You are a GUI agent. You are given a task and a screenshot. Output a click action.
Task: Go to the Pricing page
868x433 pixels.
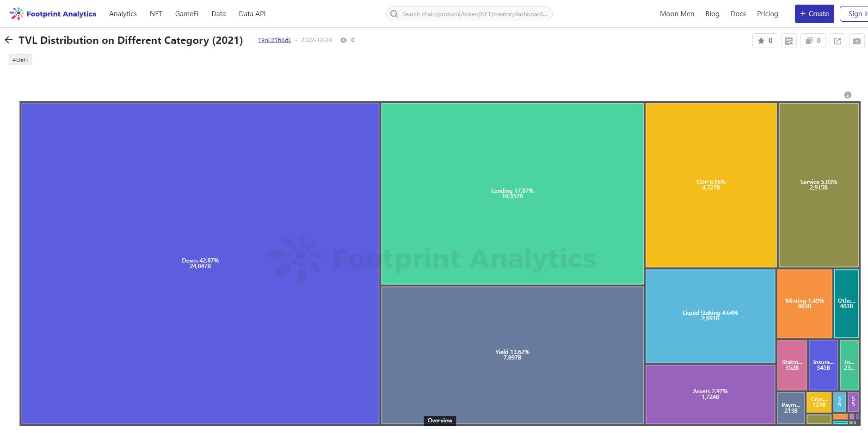767,14
